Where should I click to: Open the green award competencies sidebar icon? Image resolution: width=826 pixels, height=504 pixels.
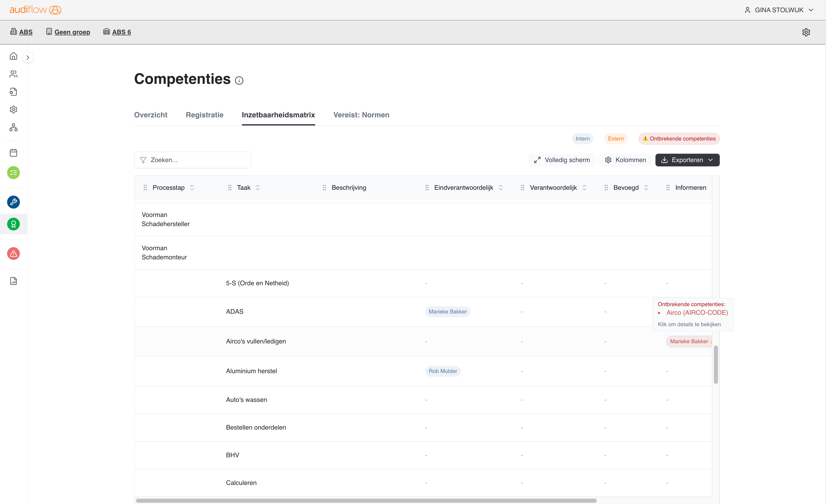(13, 224)
